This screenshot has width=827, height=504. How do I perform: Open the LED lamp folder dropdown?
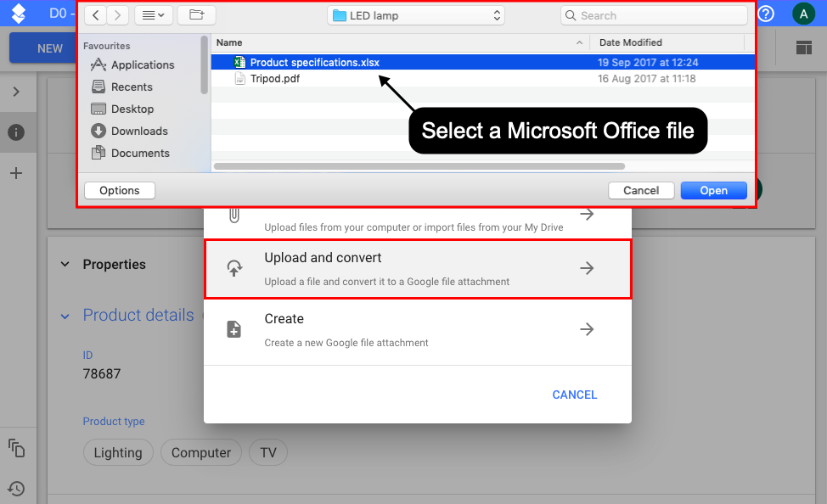pyautogui.click(x=415, y=15)
